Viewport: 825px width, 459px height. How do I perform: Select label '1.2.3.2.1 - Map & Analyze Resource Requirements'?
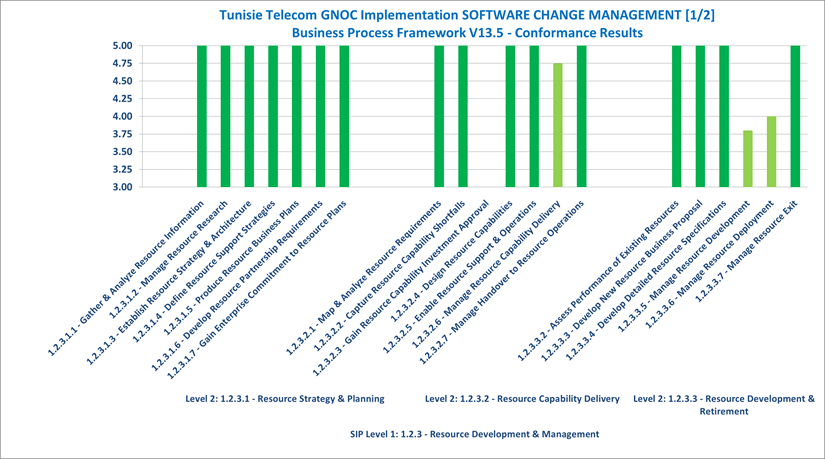[363, 278]
